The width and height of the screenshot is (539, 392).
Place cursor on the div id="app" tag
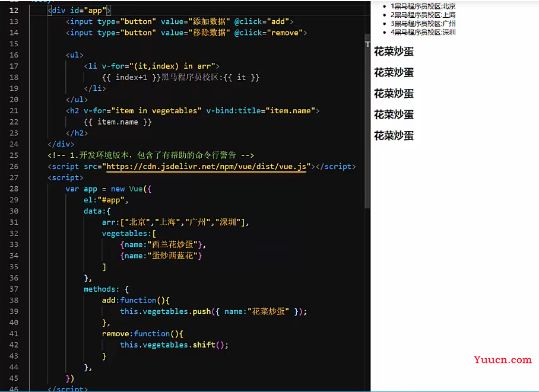[80, 10]
